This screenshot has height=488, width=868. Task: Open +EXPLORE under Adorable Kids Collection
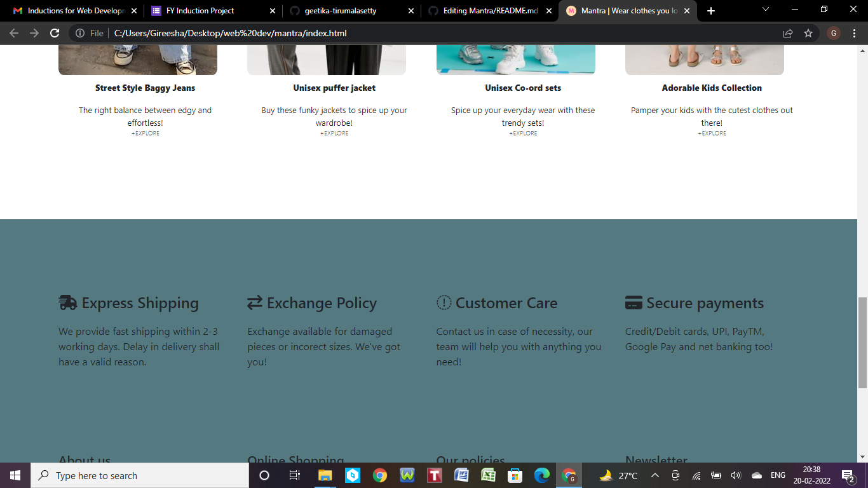click(x=712, y=133)
